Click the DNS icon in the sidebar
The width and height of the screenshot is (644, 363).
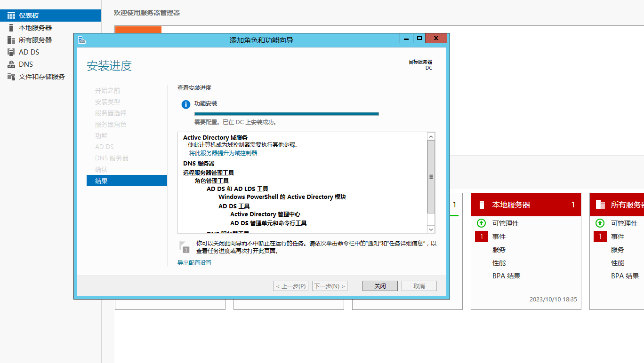[x=11, y=64]
